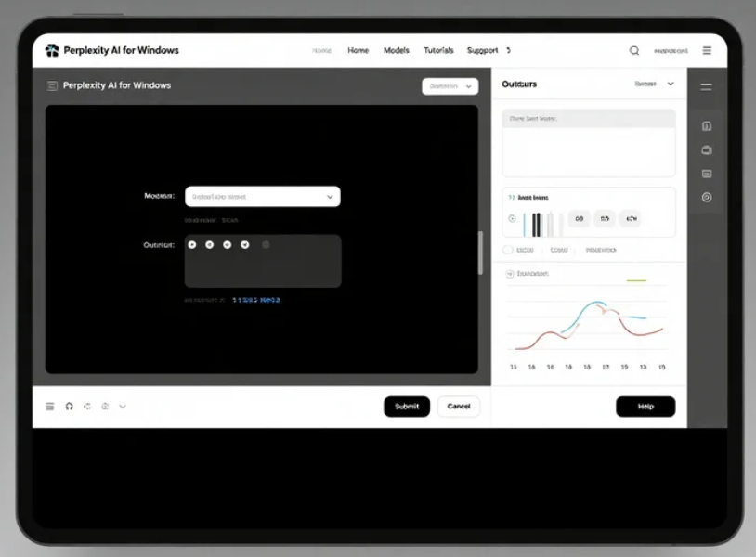Image resolution: width=756 pixels, height=557 pixels.
Task: Click the cyan vertical bar on the bars card
Action: 524,225
